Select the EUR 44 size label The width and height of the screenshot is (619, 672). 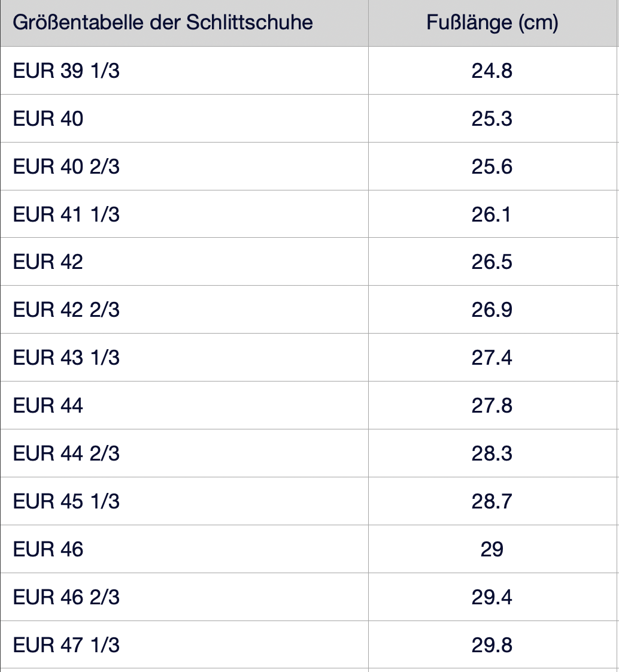(48, 406)
